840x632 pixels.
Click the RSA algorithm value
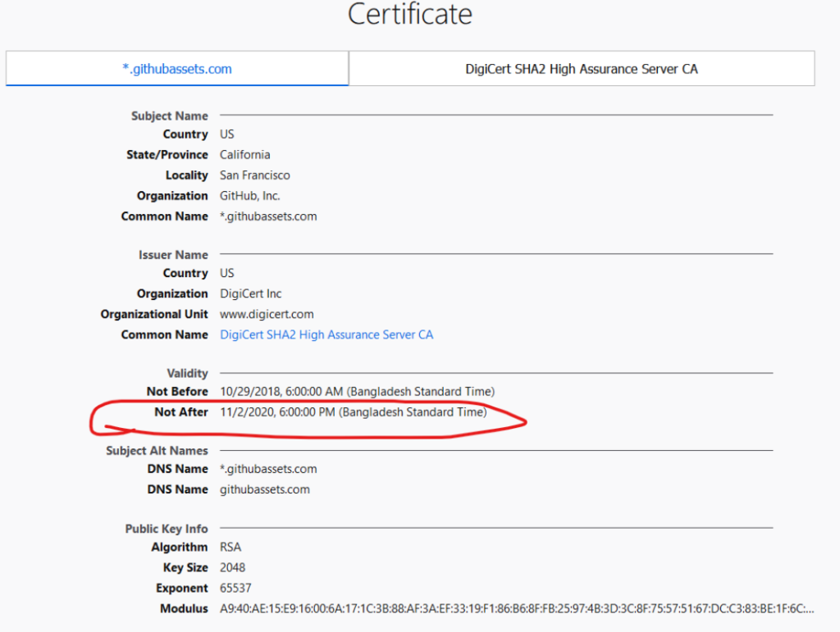pos(231,548)
